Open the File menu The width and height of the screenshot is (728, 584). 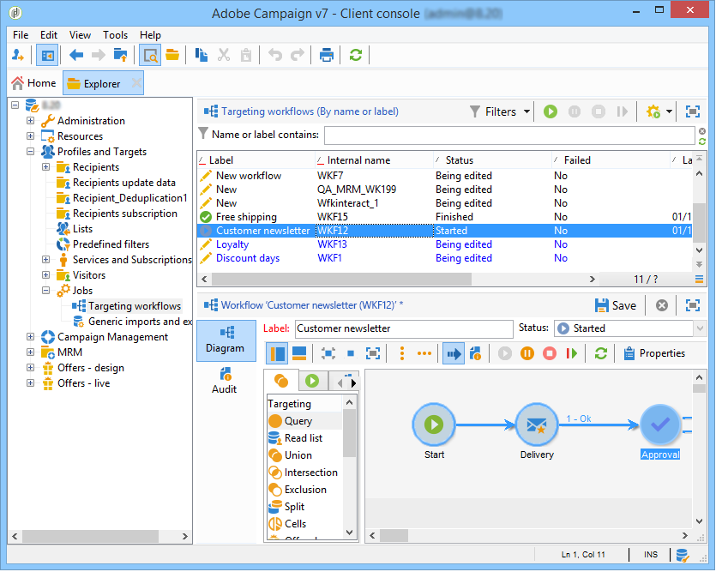[x=21, y=35]
